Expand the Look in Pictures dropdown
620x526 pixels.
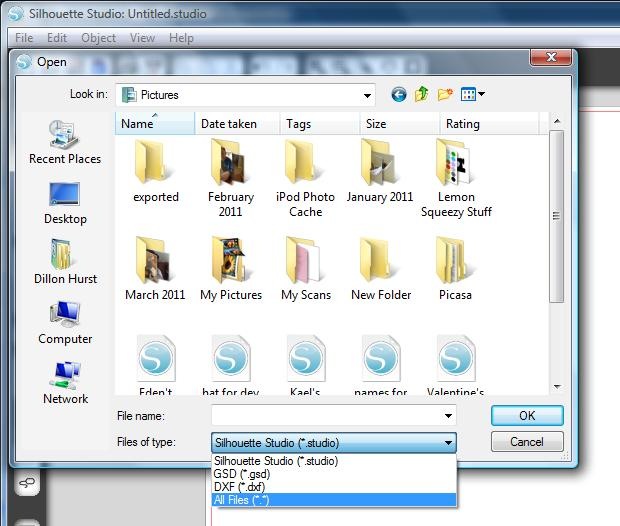pyautogui.click(x=367, y=95)
